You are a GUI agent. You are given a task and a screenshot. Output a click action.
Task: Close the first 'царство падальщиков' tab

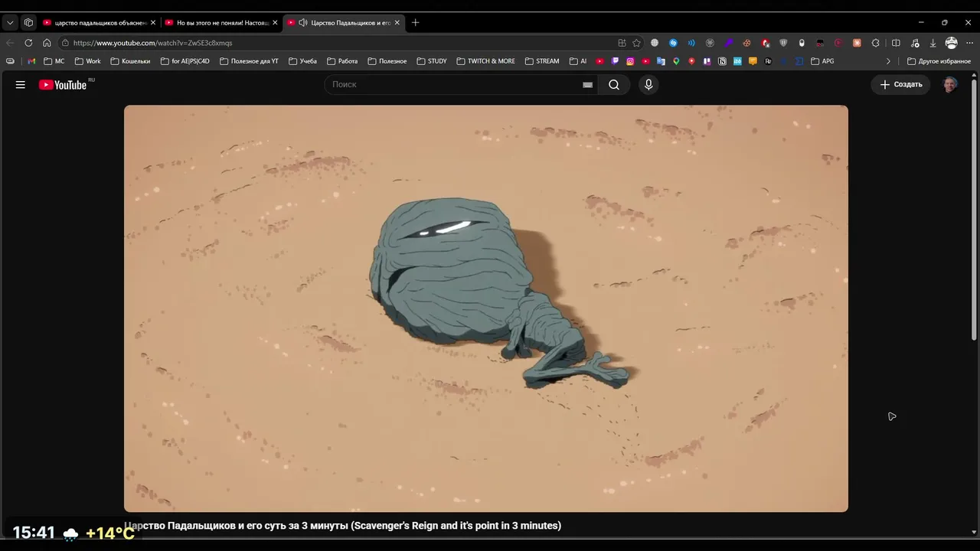(152, 23)
